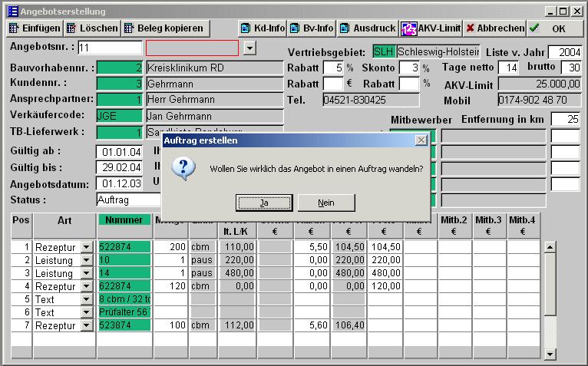Expand the dropdown next to Angebotsnr. field
588x366 pixels.
click(249, 48)
